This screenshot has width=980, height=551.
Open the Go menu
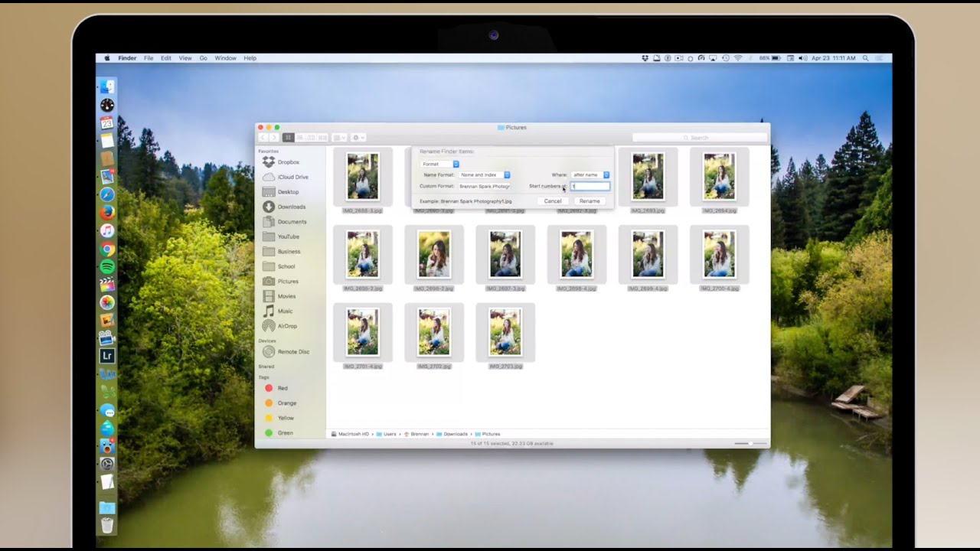click(204, 58)
